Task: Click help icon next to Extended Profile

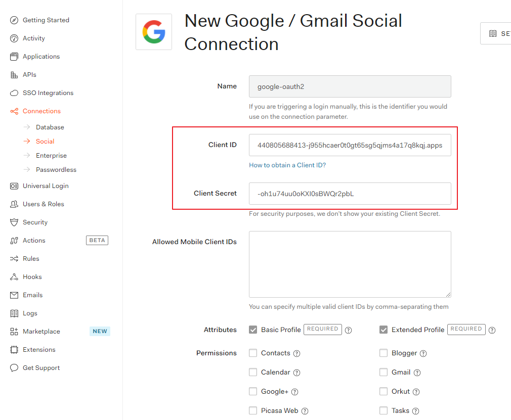Action: pos(492,330)
